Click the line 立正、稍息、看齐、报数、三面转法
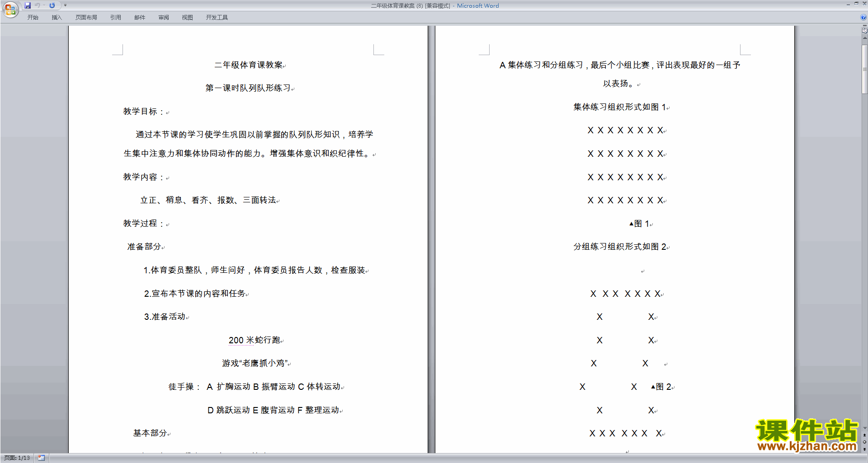 208,200
